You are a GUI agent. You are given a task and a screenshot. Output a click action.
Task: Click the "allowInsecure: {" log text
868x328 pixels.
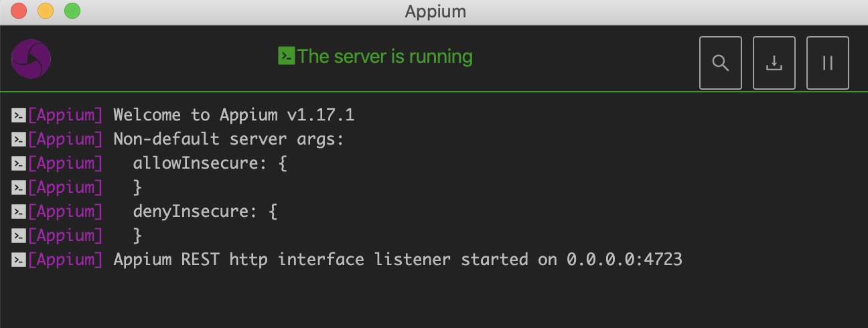(x=210, y=163)
